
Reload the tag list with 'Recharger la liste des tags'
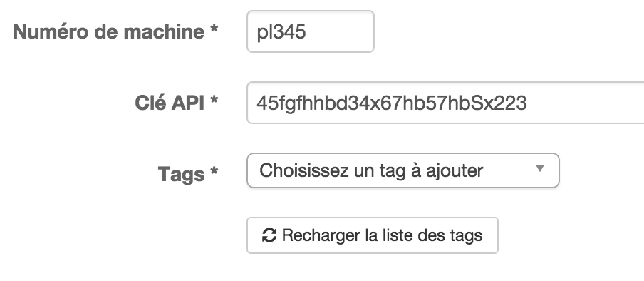[373, 235]
